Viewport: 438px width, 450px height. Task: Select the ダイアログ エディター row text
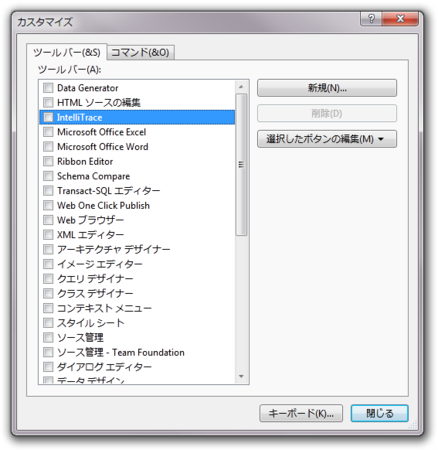104,367
